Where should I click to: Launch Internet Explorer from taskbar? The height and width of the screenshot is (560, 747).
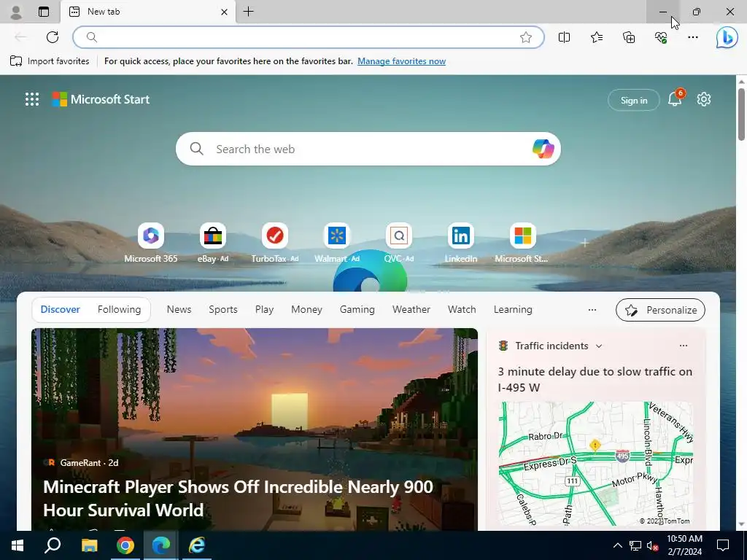[x=197, y=545]
